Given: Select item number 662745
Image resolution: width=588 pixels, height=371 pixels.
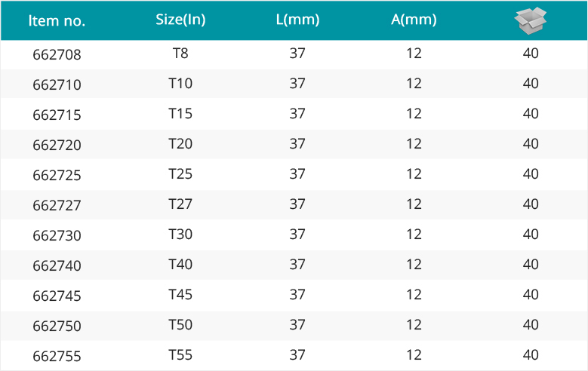Looking at the screenshot, I should (x=57, y=296).
